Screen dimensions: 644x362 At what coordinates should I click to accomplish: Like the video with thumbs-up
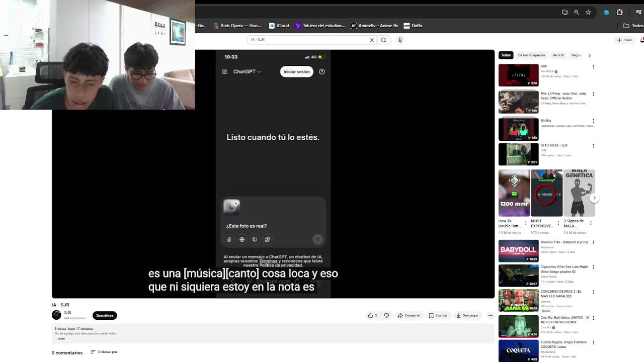(x=372, y=315)
